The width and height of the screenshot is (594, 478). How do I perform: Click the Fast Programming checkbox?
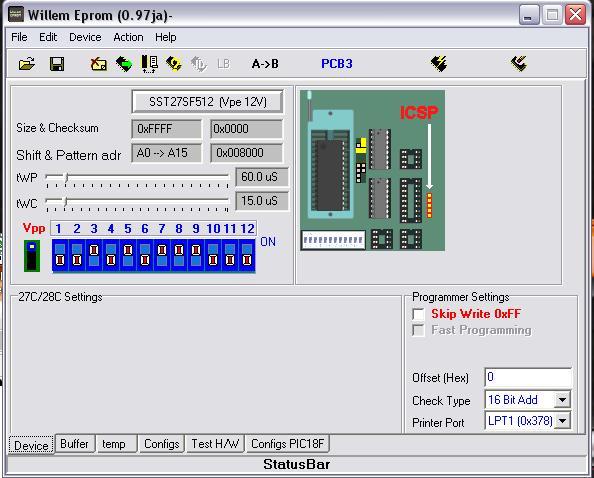click(x=418, y=330)
